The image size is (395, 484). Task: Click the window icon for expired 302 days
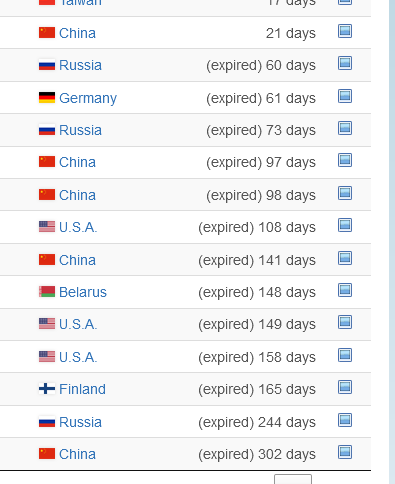(345, 452)
